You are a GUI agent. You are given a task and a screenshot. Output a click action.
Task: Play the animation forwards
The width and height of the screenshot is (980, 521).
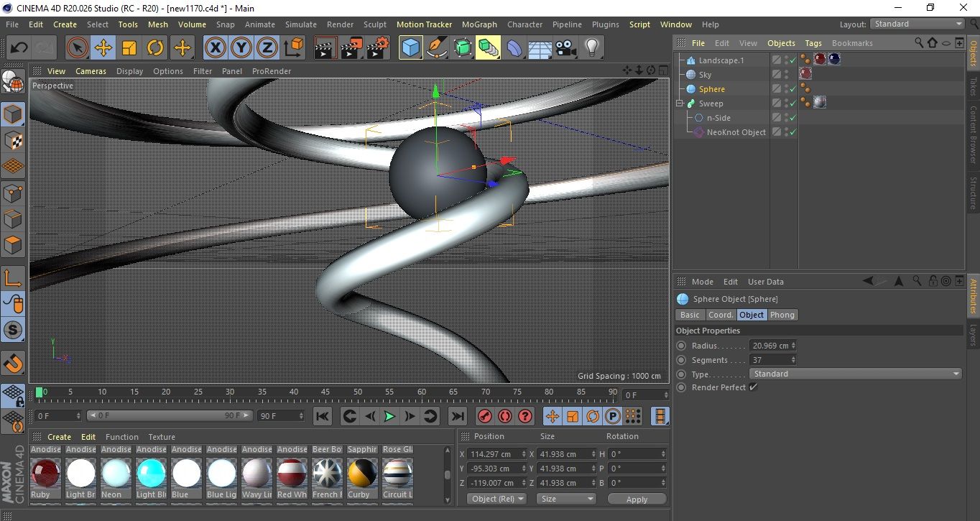(389, 416)
